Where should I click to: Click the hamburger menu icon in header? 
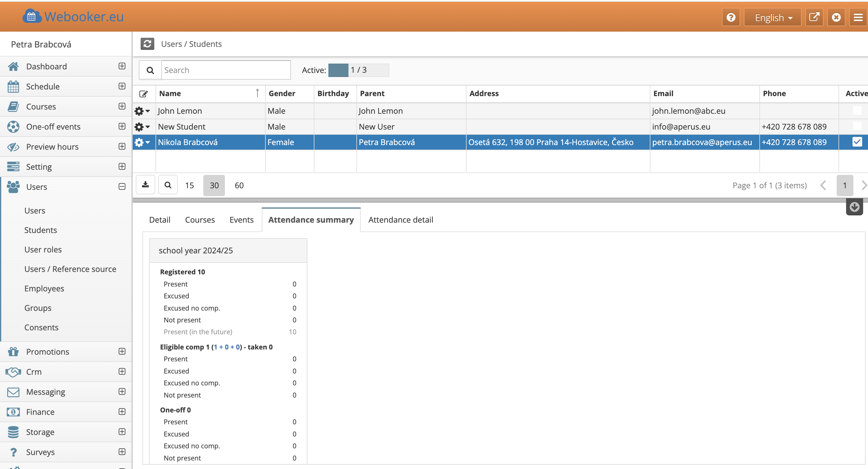[858, 17]
